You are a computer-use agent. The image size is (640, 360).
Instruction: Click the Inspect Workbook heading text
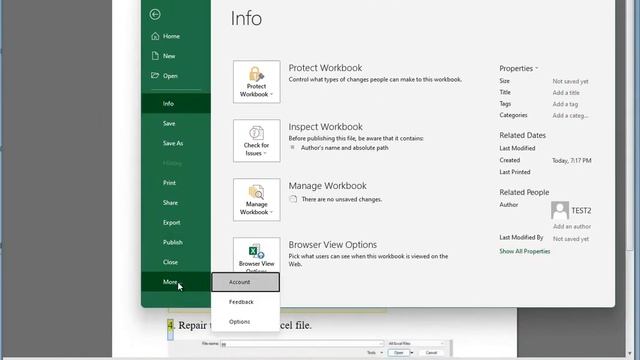click(x=326, y=127)
